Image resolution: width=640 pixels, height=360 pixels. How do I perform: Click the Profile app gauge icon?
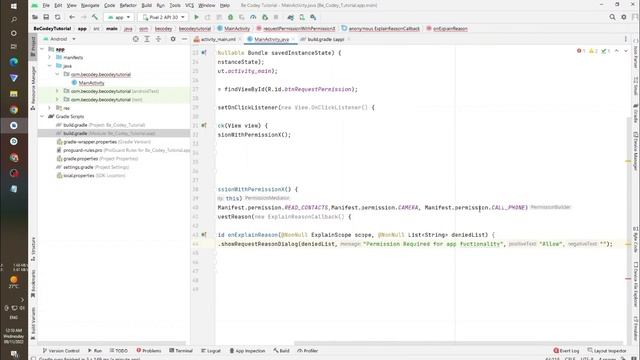click(x=253, y=17)
